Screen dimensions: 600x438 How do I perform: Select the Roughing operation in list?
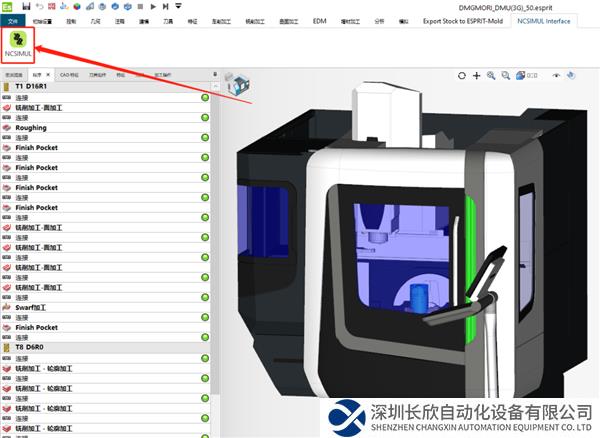[30, 128]
